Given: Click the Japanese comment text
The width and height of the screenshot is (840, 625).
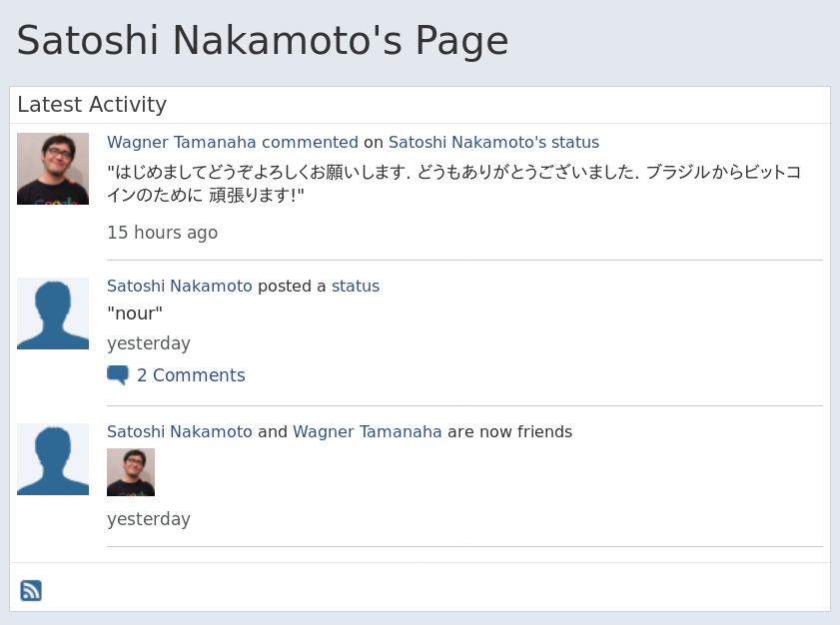Looking at the screenshot, I should pos(453,183).
